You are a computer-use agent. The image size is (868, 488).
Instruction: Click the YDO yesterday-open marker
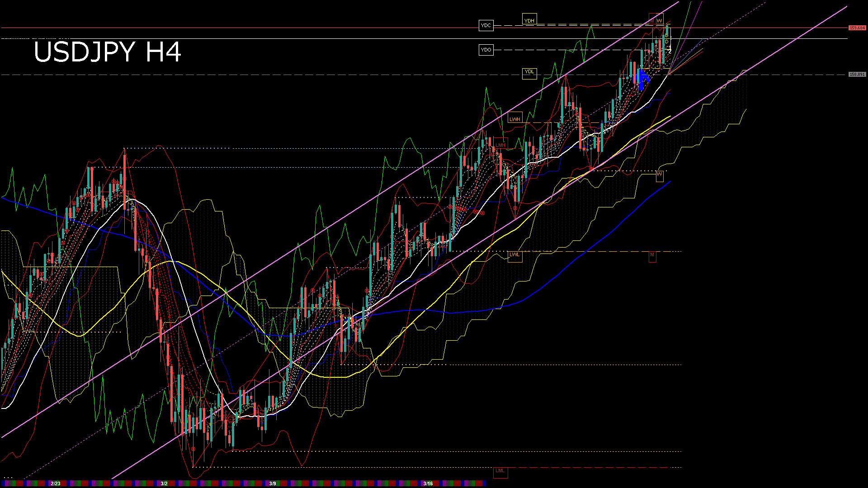point(486,50)
